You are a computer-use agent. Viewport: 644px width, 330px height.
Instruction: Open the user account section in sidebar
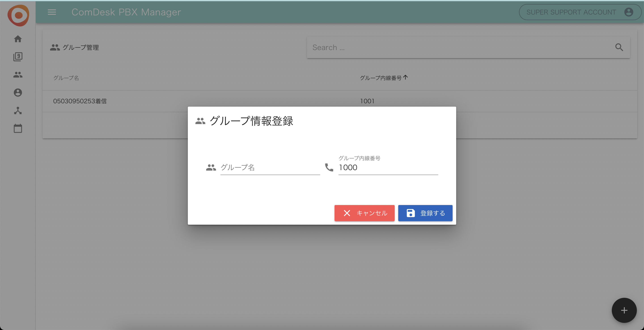pyautogui.click(x=18, y=93)
